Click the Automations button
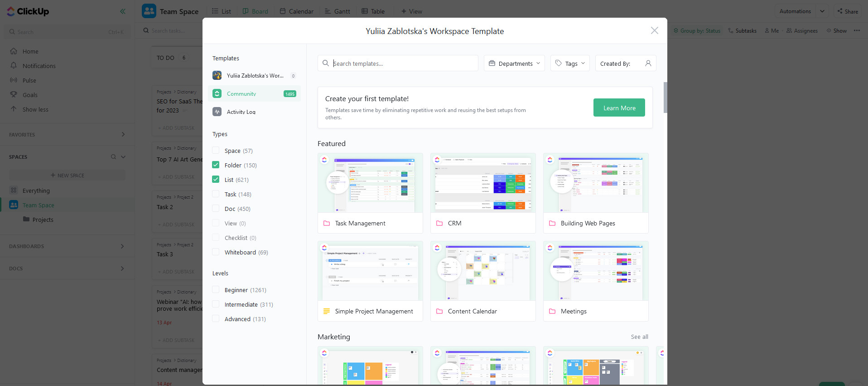This screenshot has width=868, height=386. point(795,11)
